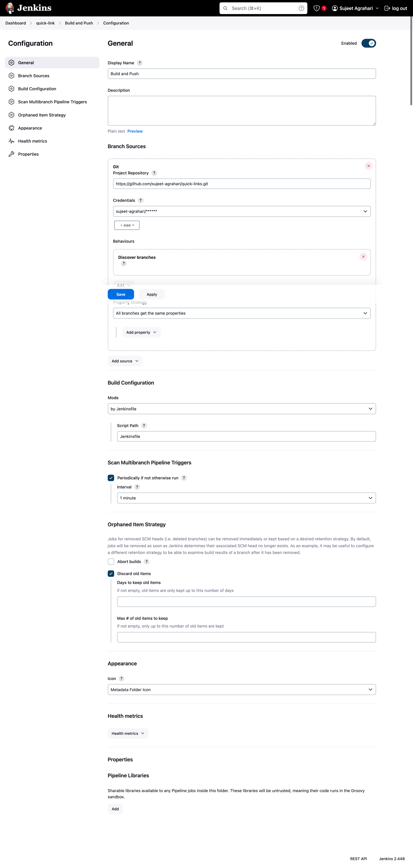Click the blue Save button

(x=121, y=294)
